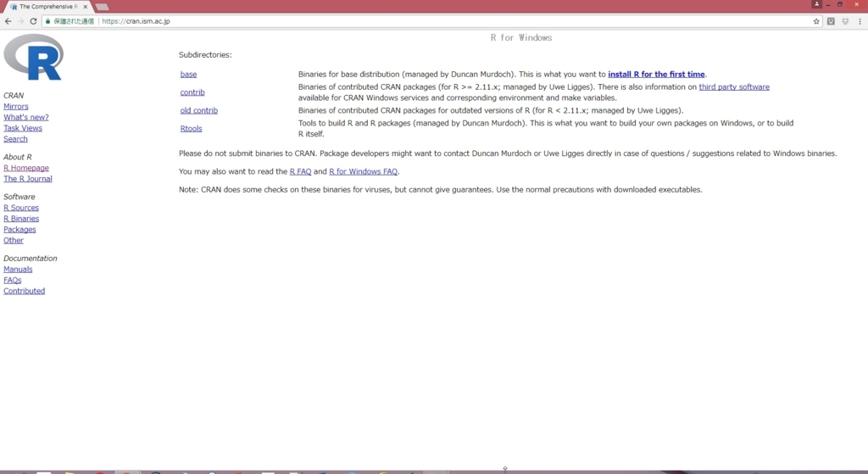Open the contrib subdirectory link

pos(192,92)
